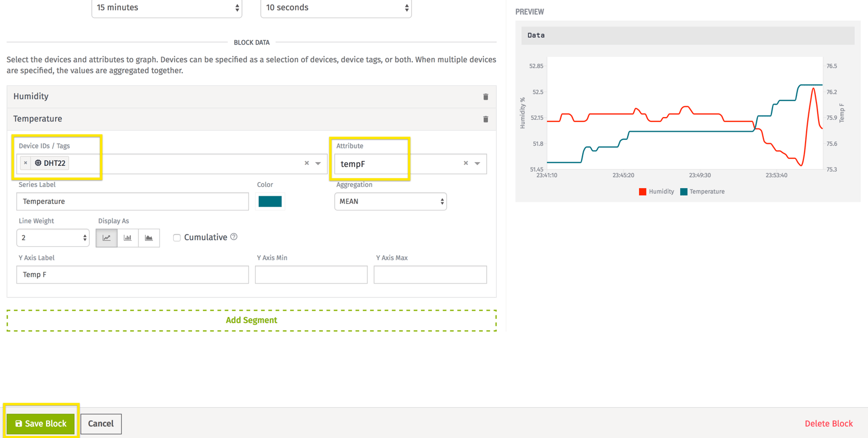Remove the DHT22 device tag
The image size is (868, 438).
click(25, 163)
